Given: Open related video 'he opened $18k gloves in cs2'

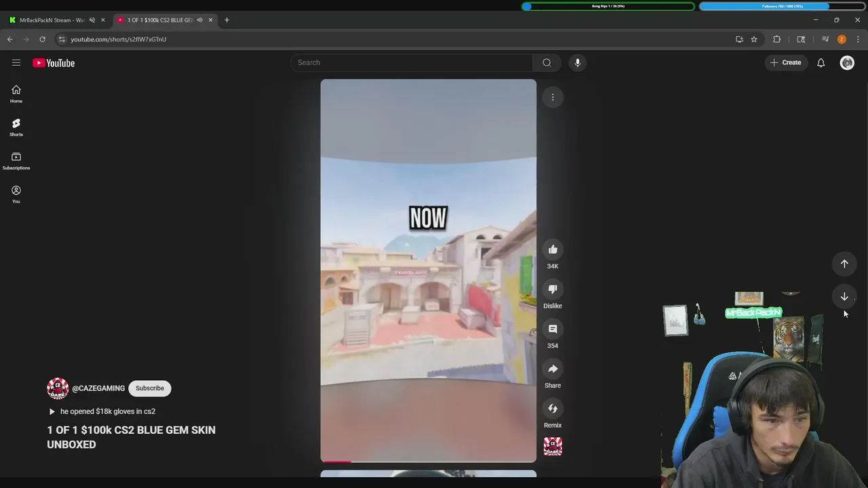Looking at the screenshot, I should tap(102, 411).
